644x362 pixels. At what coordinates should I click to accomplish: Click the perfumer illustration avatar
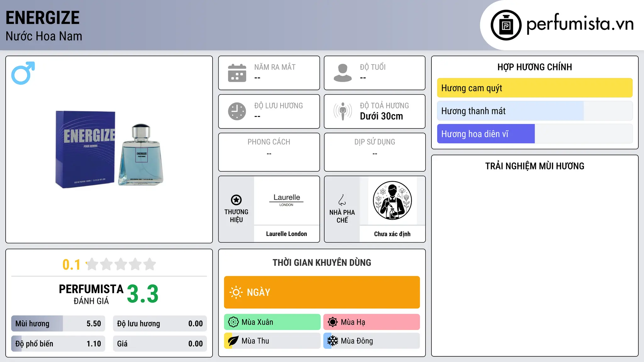click(392, 200)
